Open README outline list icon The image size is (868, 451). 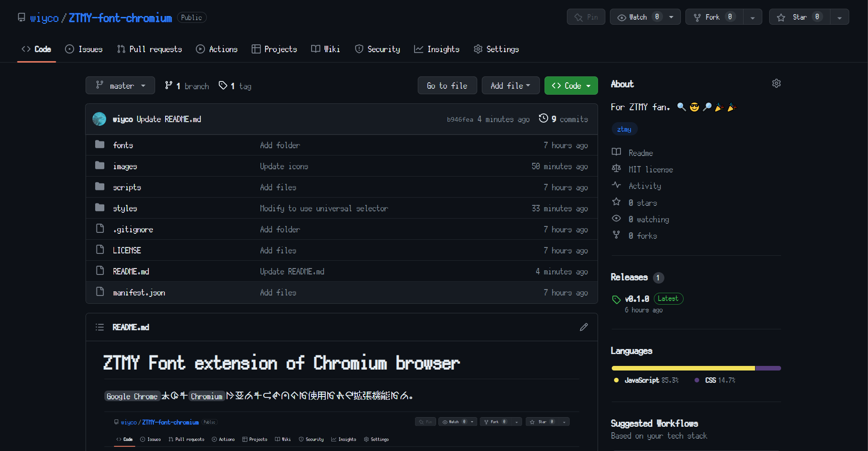click(100, 327)
